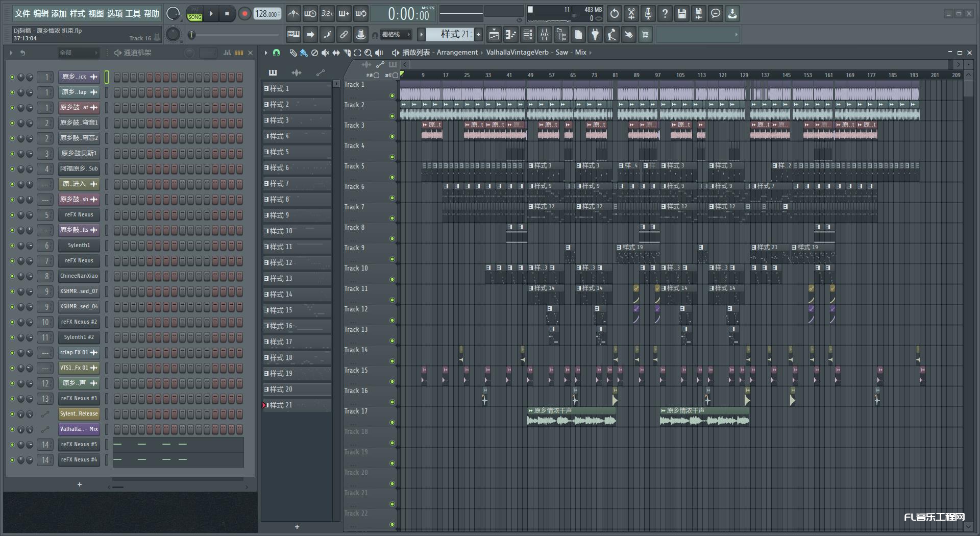Select the playlist slice tool
The image size is (980, 536).
click(347, 53)
